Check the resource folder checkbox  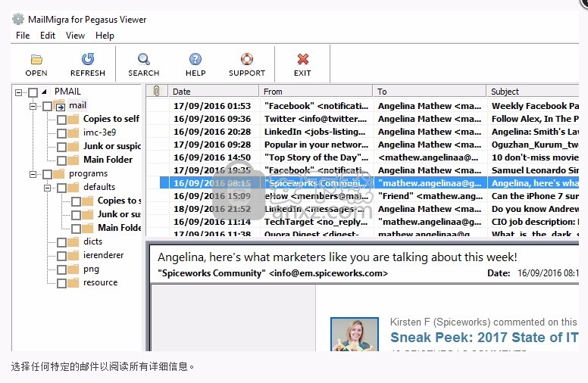coord(62,283)
